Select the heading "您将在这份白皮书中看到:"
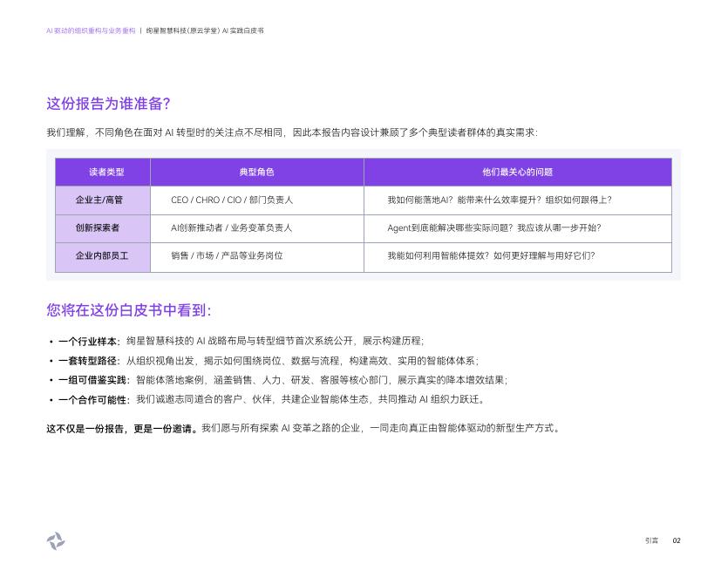728x577 pixels. tap(129, 310)
